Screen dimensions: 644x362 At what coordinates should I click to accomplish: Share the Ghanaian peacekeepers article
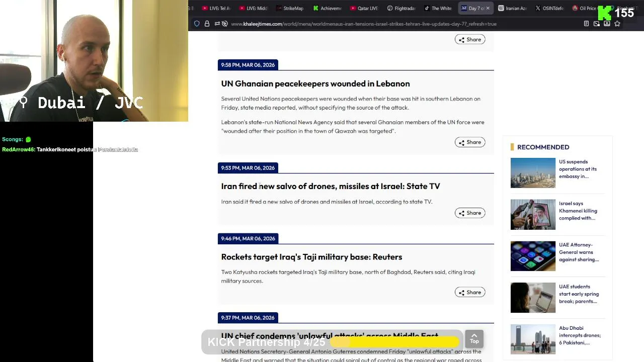tap(470, 142)
